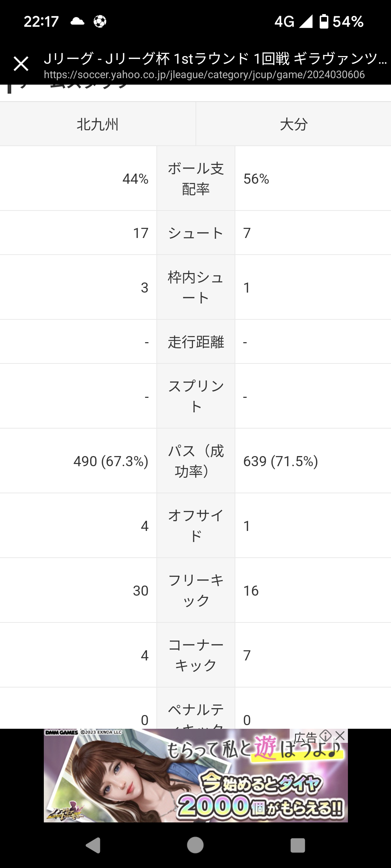Tap the recent apps square button
Screen dimensions: 391x868
point(298,846)
